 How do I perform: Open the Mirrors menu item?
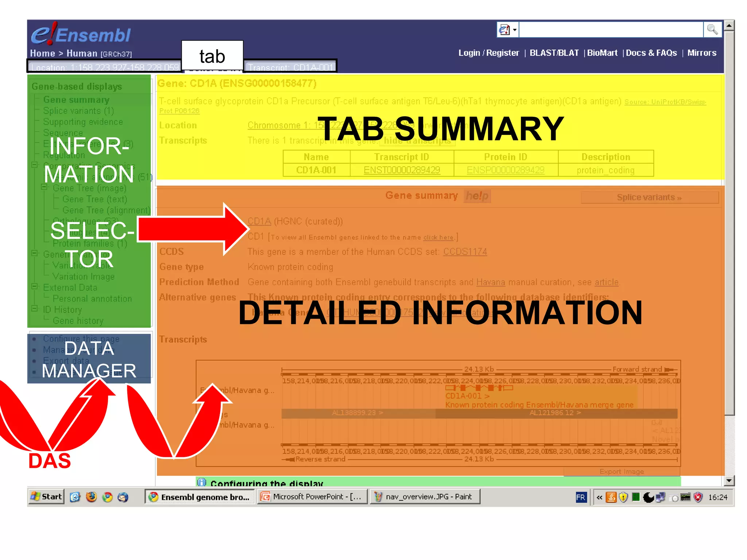pos(702,53)
